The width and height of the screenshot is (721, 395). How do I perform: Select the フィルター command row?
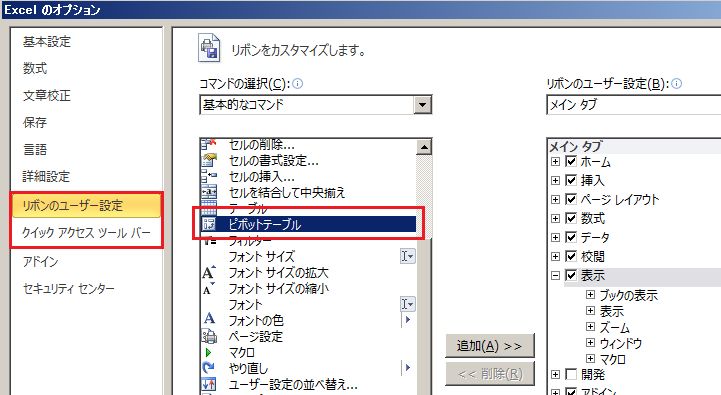coord(309,240)
